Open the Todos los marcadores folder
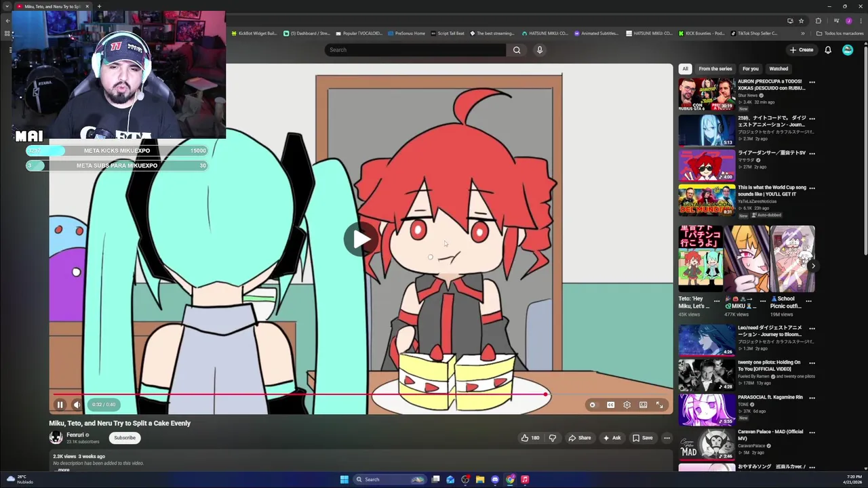This screenshot has width=868, height=488. 840,33
